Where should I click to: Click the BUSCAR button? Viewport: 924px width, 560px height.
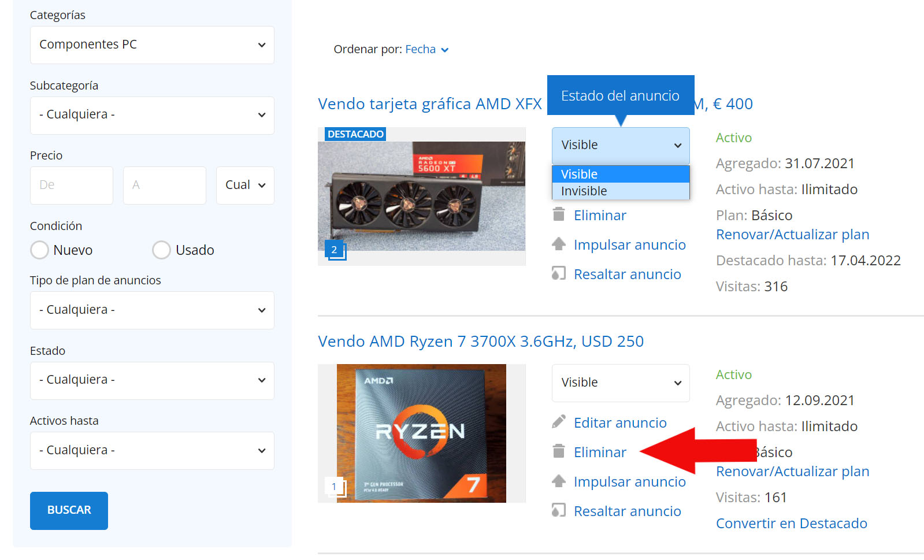(x=69, y=510)
